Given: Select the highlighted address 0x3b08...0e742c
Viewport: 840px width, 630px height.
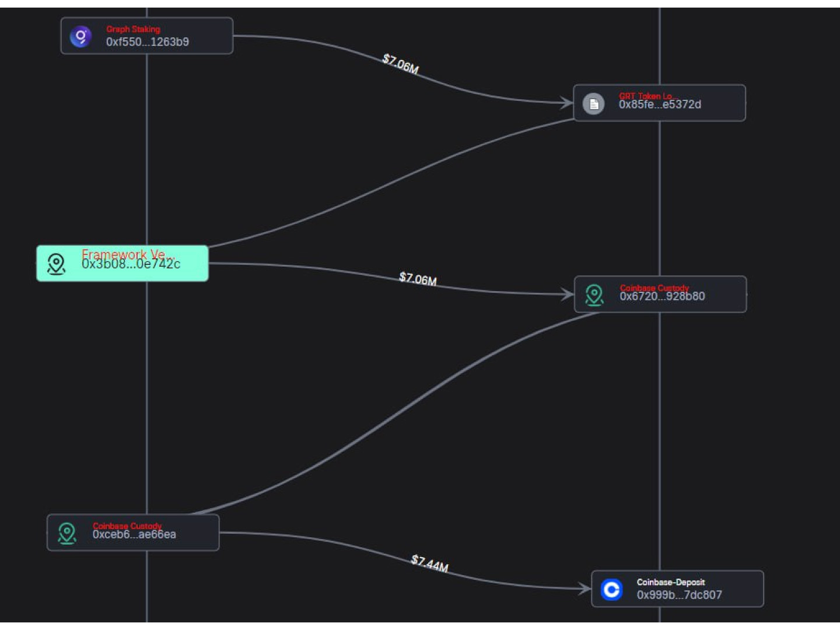Looking at the screenshot, I should 131,264.
